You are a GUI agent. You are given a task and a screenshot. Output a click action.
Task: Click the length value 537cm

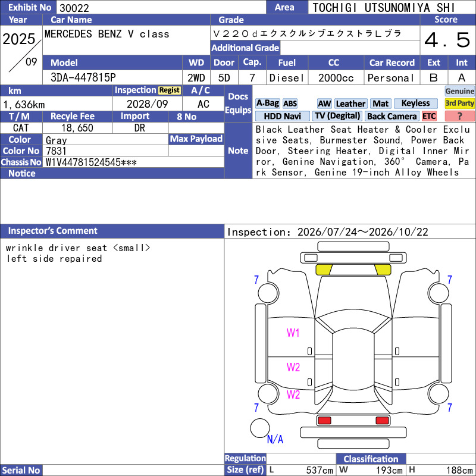tap(320, 470)
